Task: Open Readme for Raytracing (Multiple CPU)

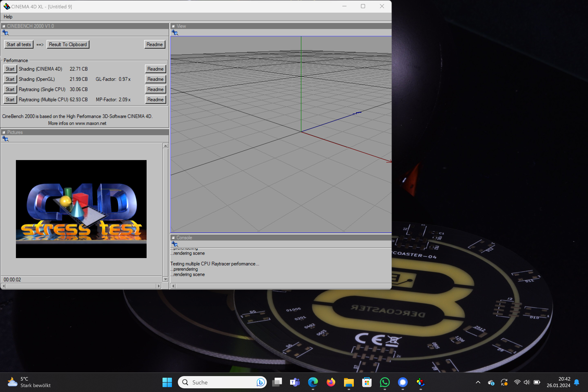Action: tap(156, 100)
